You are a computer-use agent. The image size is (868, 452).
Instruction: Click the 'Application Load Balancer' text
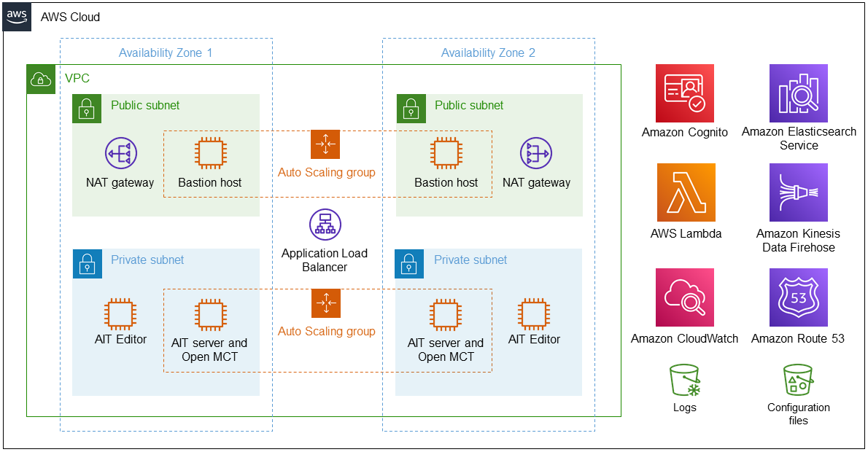(x=325, y=260)
